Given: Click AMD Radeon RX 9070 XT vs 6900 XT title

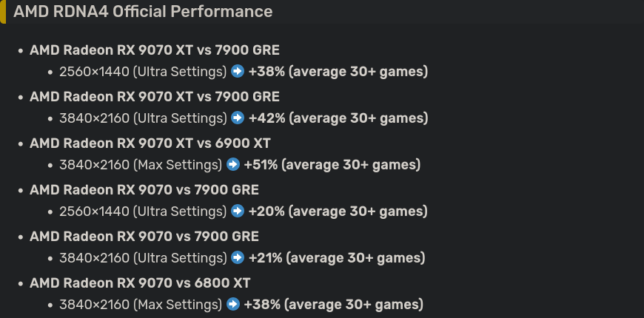Looking at the screenshot, I should click(150, 143).
